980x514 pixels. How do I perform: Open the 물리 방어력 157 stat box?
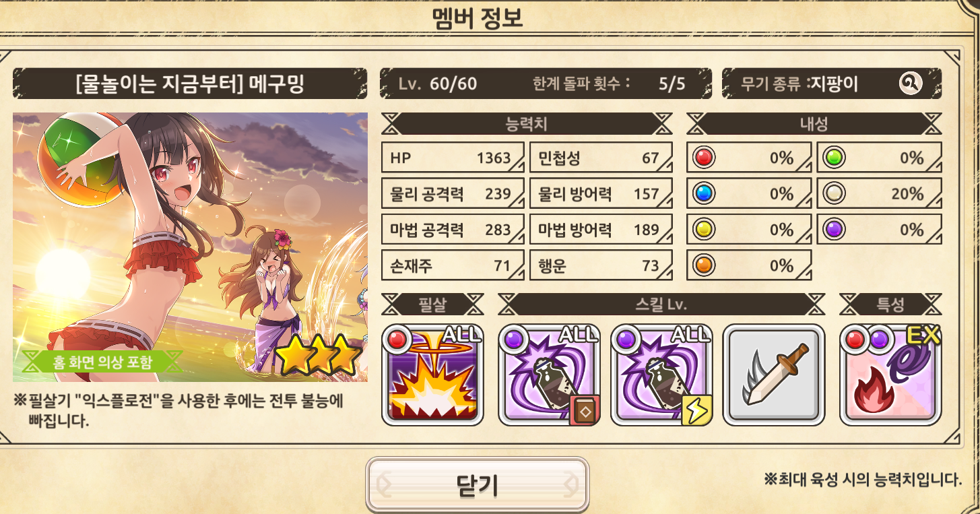(601, 194)
